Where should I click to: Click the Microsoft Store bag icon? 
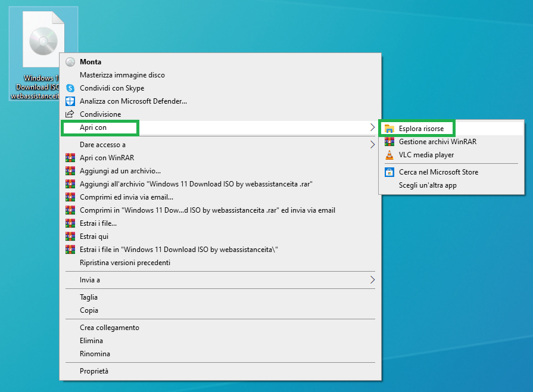[389, 172]
